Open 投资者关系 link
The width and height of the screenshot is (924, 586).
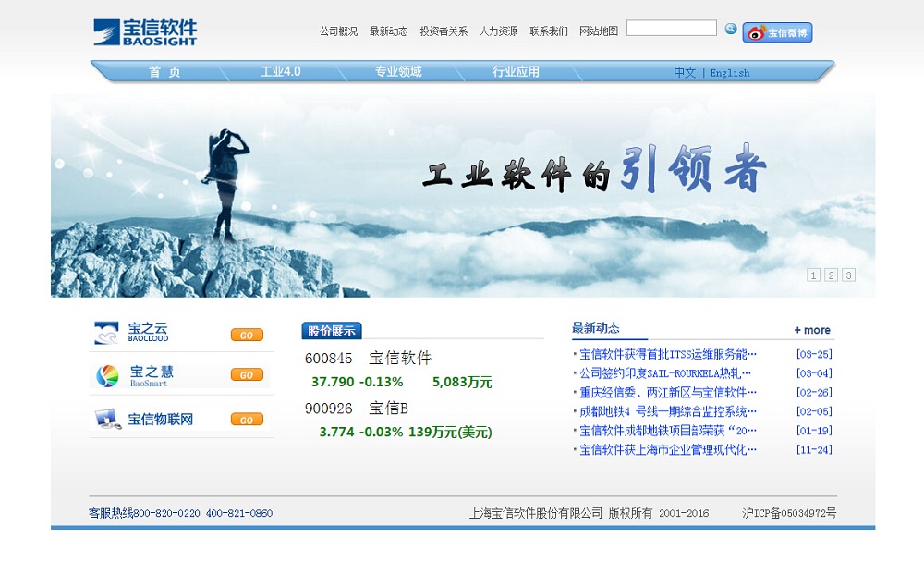444,31
